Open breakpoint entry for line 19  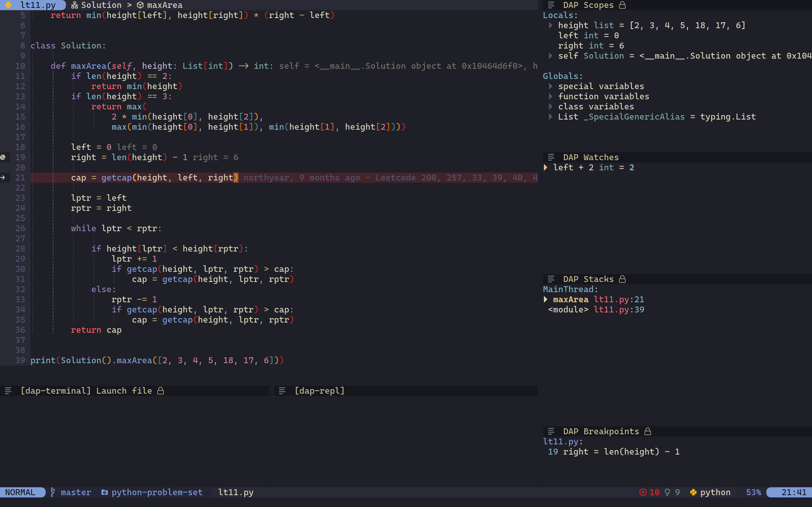pyautogui.click(x=613, y=452)
